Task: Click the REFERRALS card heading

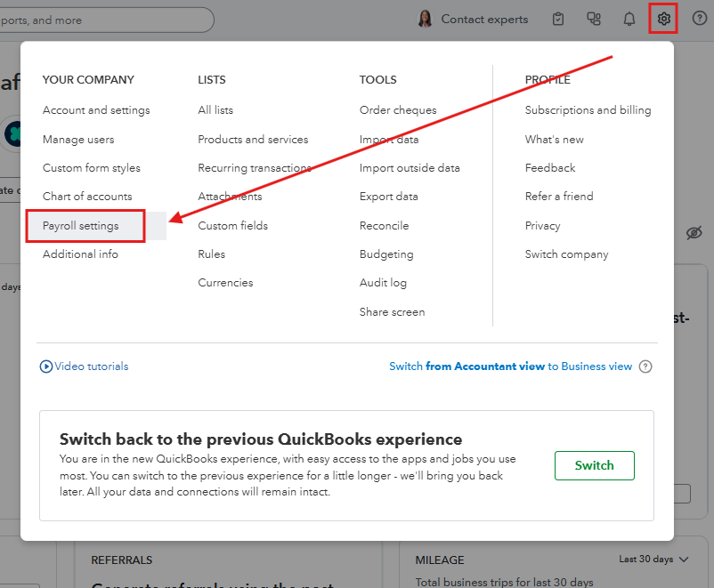Action: (x=122, y=560)
